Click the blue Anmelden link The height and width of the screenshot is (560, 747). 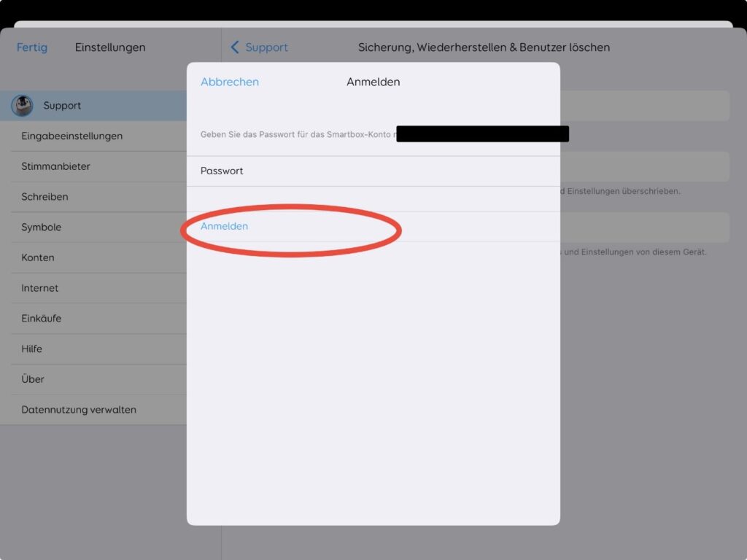tap(224, 227)
